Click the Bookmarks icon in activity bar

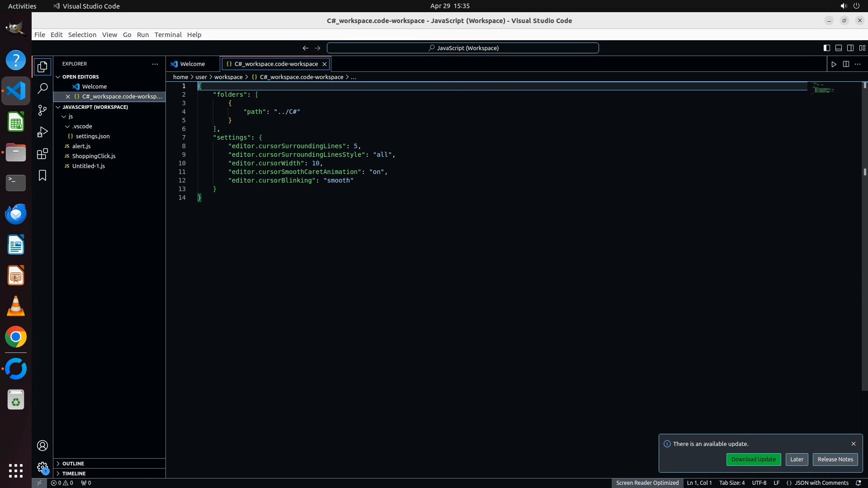tap(42, 175)
